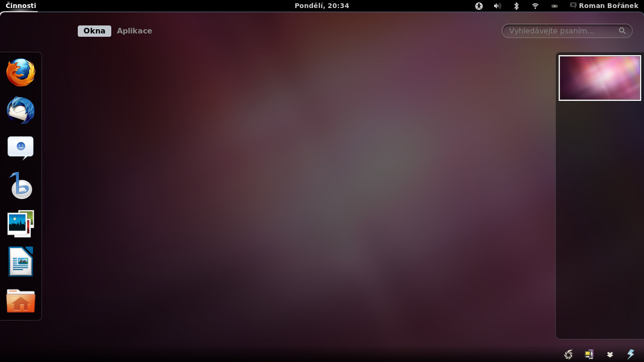Open the Home folder
The width and height of the screenshot is (644, 362).
(x=21, y=301)
